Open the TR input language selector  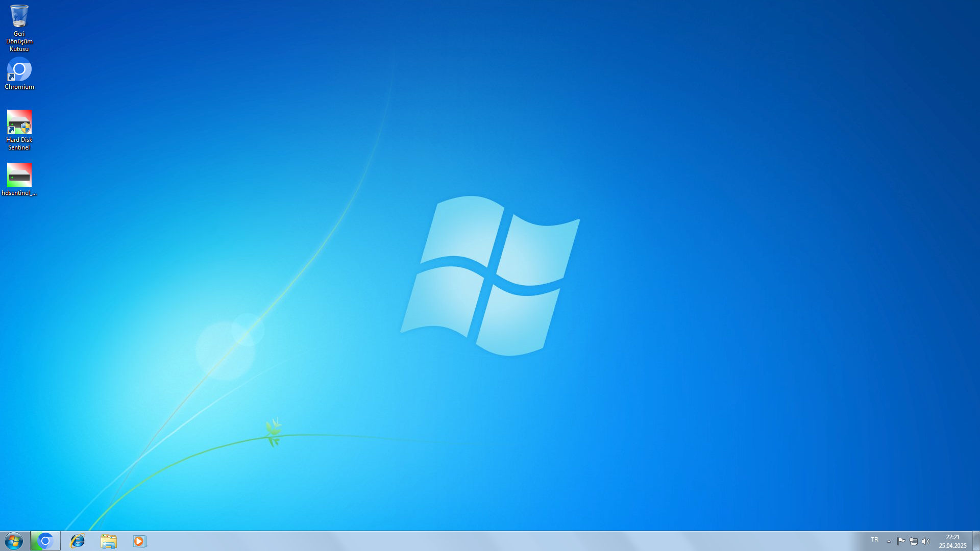[x=874, y=540]
